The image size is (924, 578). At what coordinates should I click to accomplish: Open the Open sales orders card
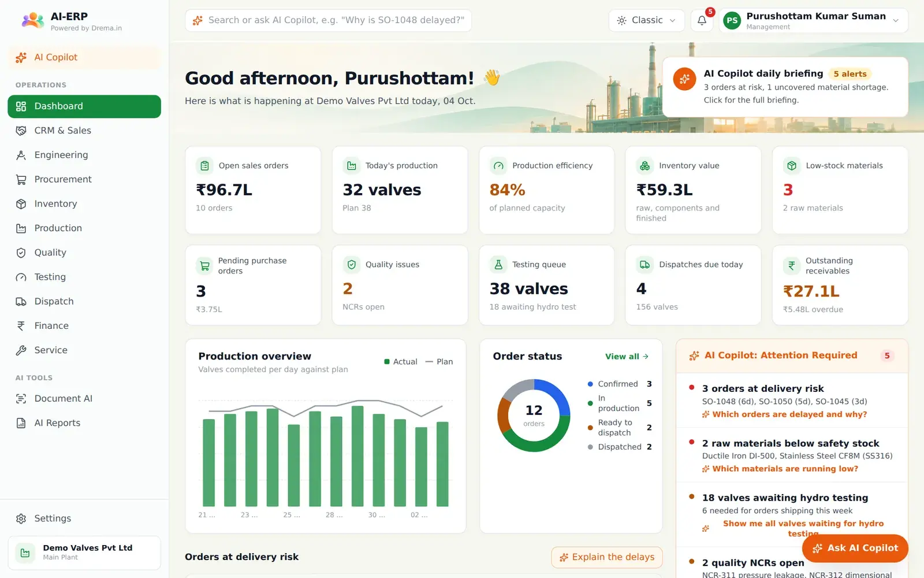click(253, 190)
